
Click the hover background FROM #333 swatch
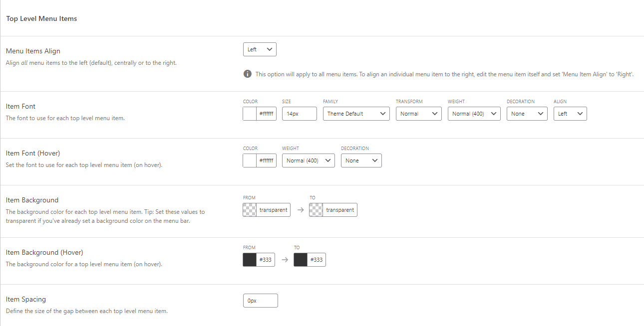click(249, 259)
